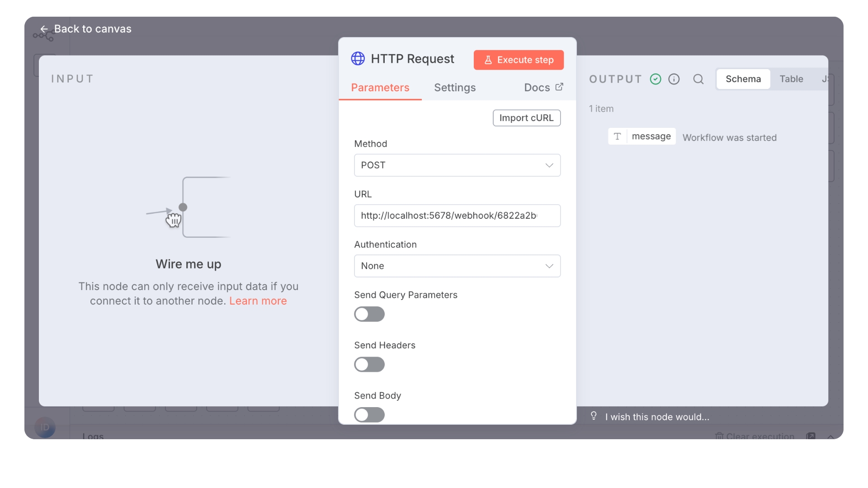This screenshot has height=488, width=868.
Task: Switch to the Settings tab
Action: [x=455, y=88]
